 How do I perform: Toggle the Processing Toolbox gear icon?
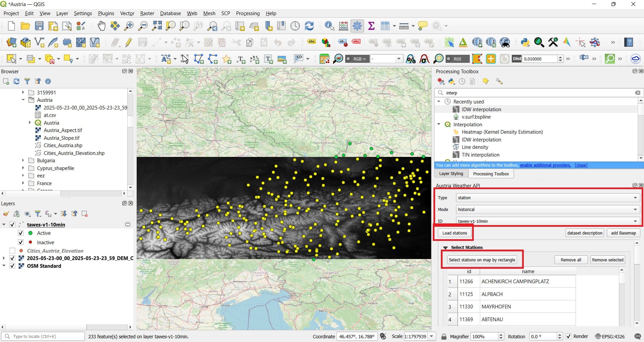[357, 26]
